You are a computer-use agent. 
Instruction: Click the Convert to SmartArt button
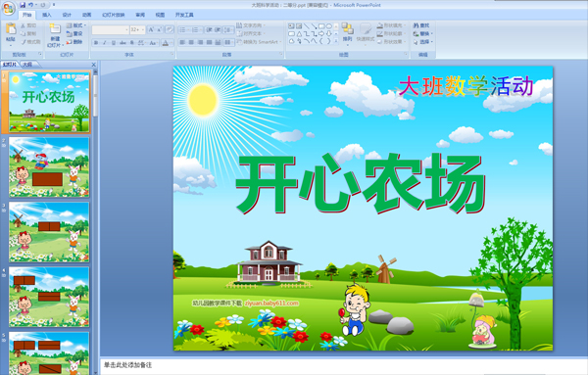click(258, 42)
